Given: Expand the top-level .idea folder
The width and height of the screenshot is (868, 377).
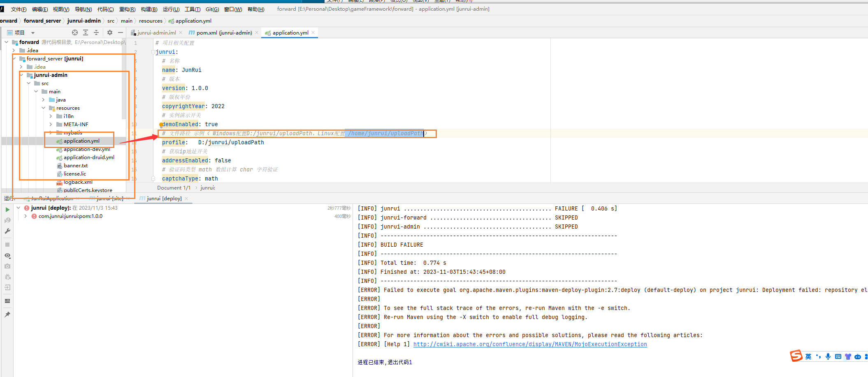Looking at the screenshot, I should (14, 50).
